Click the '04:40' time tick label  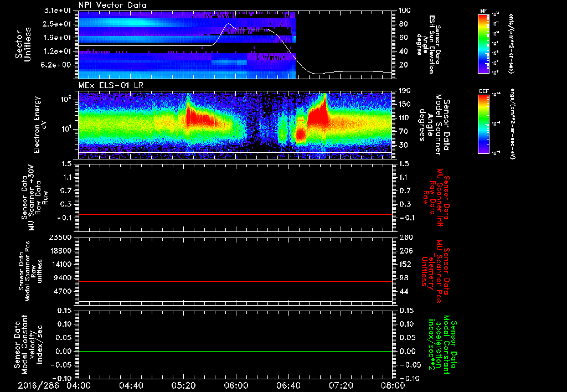tap(131, 385)
